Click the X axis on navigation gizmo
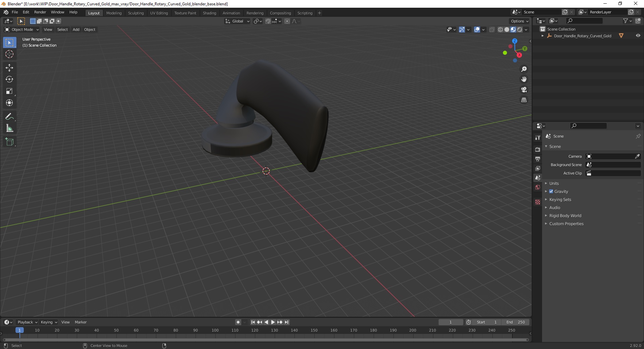The width and height of the screenshot is (644, 349). tap(519, 55)
